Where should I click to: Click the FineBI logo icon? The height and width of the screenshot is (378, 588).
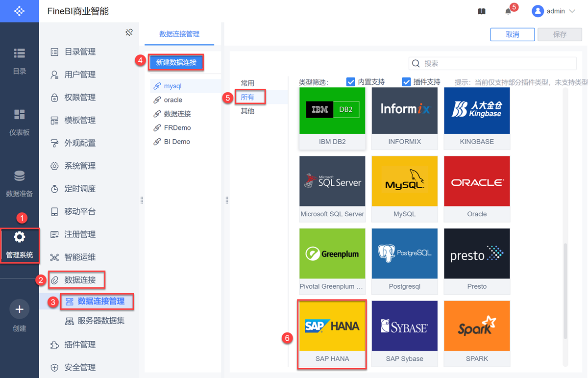tap(19, 11)
